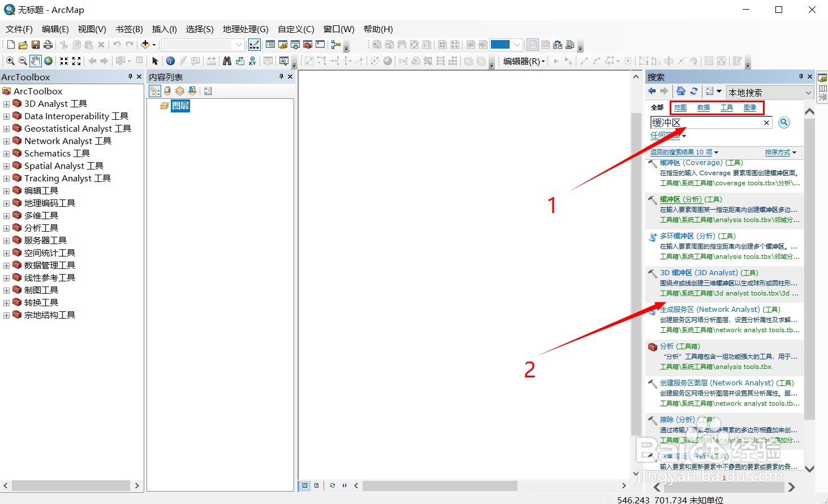Viewport: 828px width, 504px height.
Task: Open the Find binoculars tool
Action: 227,61
